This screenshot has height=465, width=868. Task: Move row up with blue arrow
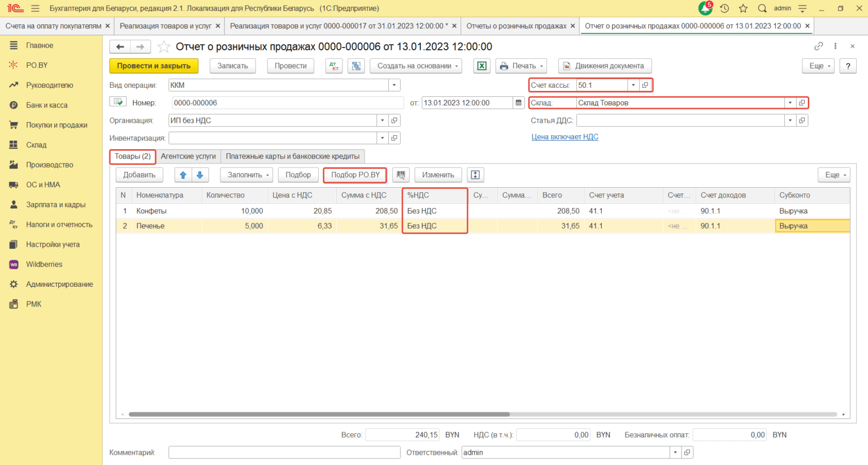[183, 175]
